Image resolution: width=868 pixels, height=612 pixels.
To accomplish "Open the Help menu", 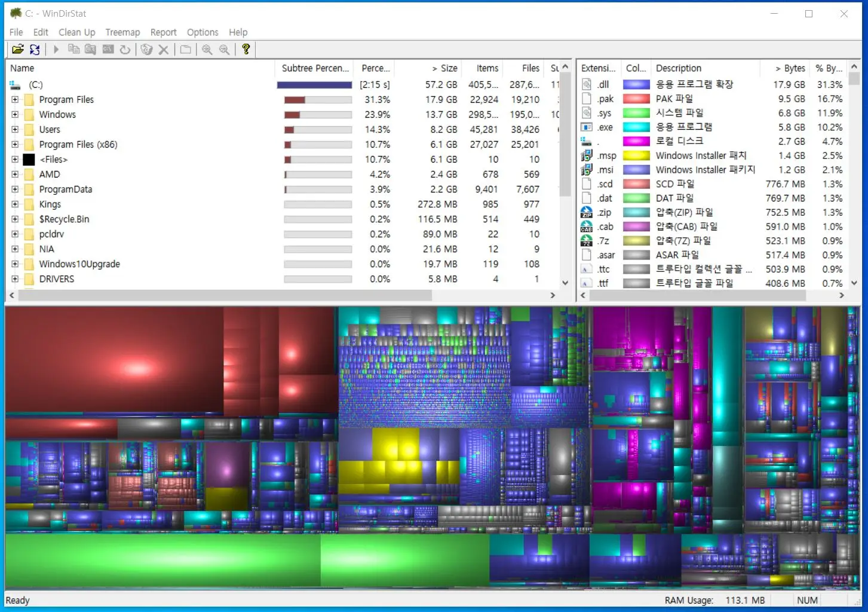I will point(238,32).
